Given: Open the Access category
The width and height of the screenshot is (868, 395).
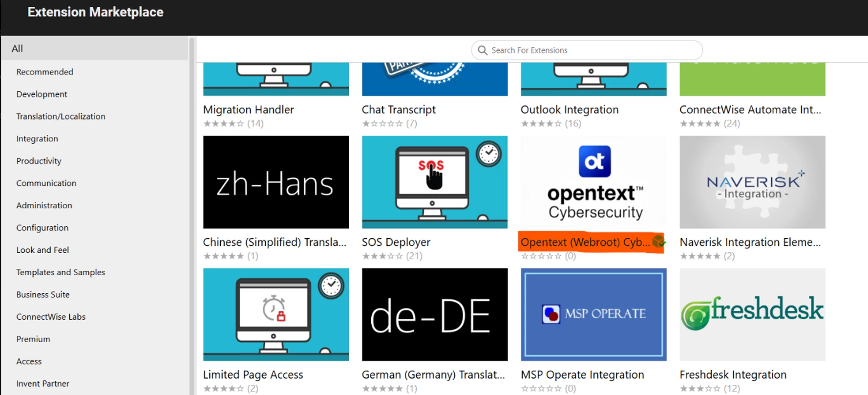Looking at the screenshot, I should tap(29, 361).
